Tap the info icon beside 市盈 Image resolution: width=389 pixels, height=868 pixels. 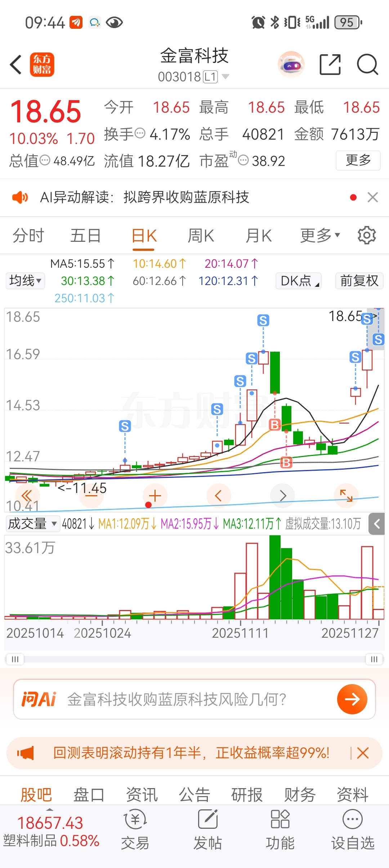(243, 160)
